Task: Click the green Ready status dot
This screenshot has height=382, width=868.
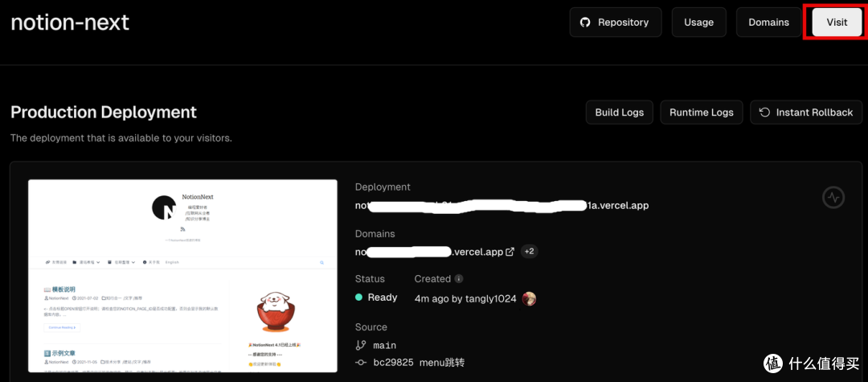Action: 358,298
